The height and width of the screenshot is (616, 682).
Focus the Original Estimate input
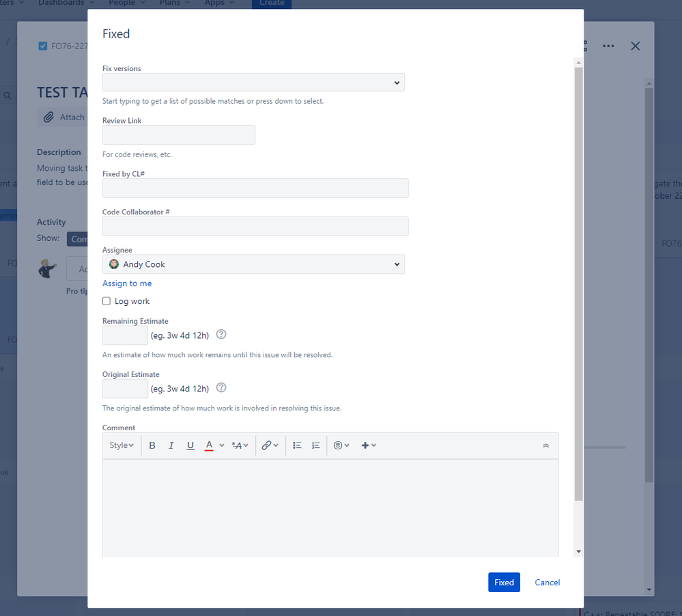pos(125,389)
